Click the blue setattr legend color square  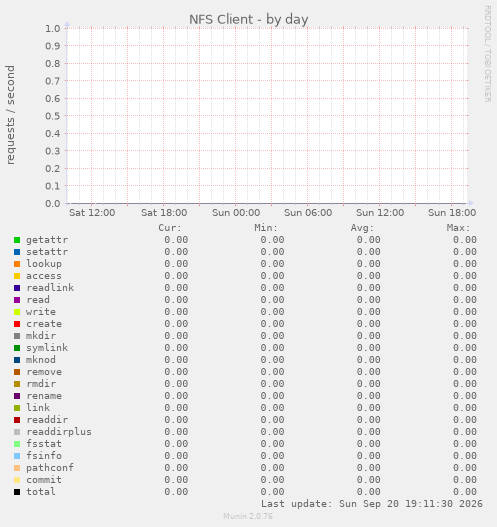point(17,252)
